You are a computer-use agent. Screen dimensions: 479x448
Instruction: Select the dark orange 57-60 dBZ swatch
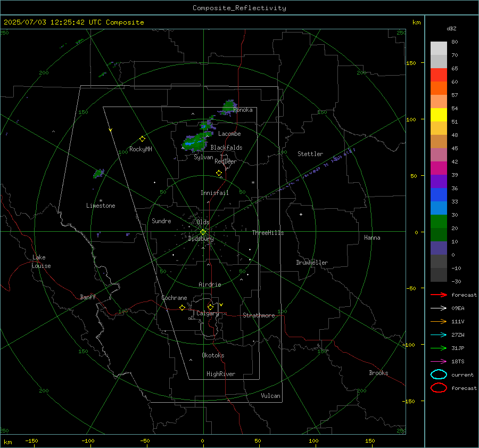point(439,88)
